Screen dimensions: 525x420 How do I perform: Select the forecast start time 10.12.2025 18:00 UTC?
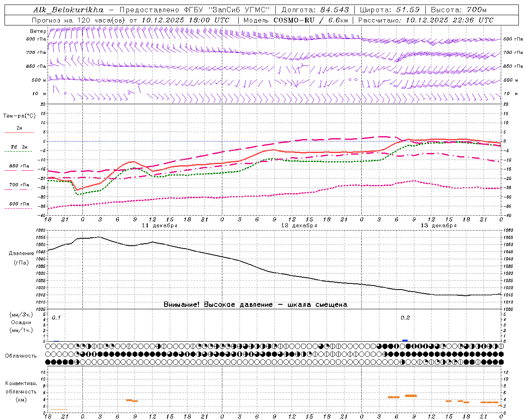point(185,20)
